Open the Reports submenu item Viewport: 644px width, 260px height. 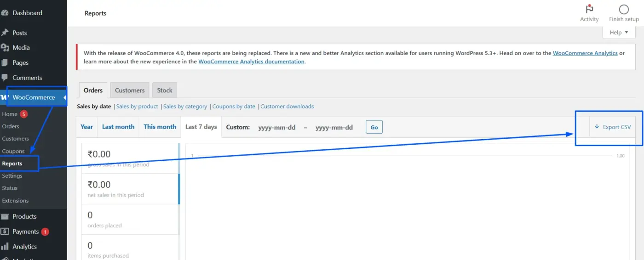pos(12,164)
